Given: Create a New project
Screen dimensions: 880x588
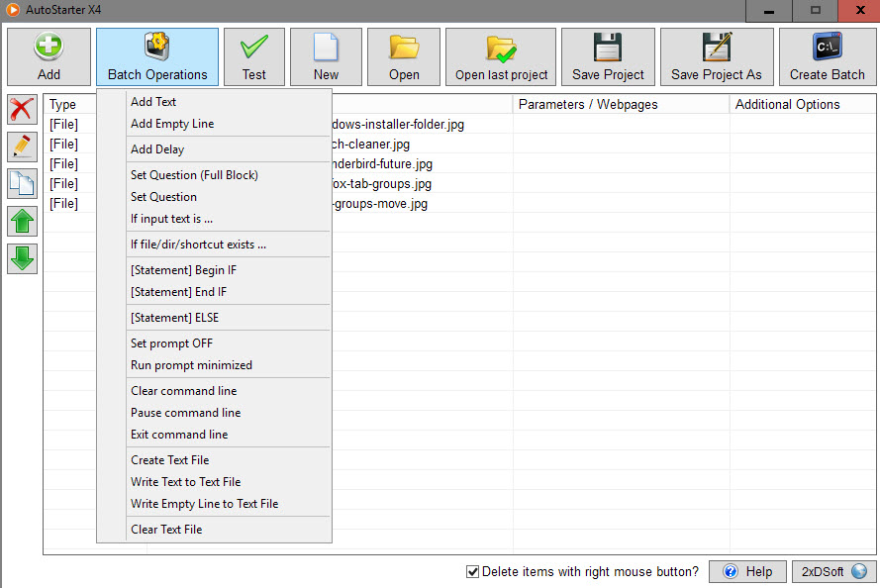Looking at the screenshot, I should click(x=326, y=57).
